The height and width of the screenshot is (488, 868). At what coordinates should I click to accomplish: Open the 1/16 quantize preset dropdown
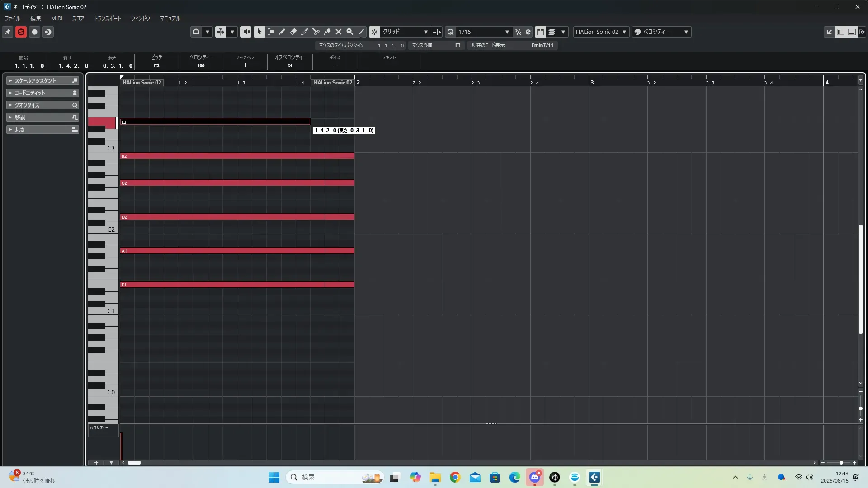507,32
